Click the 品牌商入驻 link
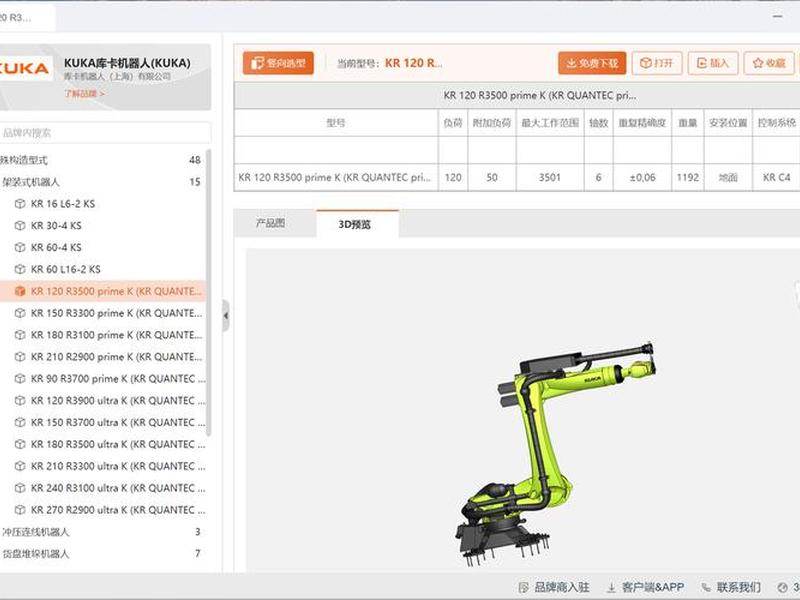800x600 pixels. coord(562,587)
